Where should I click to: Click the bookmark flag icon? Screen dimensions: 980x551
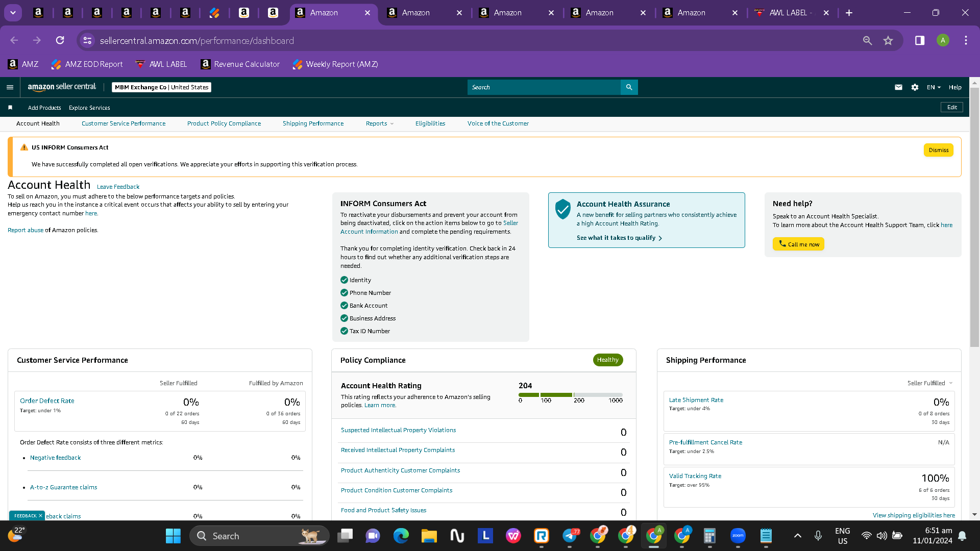tap(10, 108)
